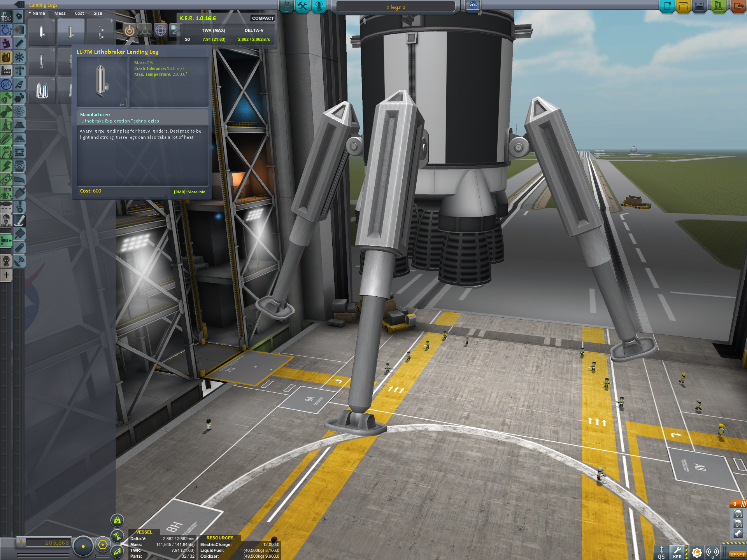Select the SQUAD manufacturer filter icon
Screen dimensions: 747x560
coord(6,220)
